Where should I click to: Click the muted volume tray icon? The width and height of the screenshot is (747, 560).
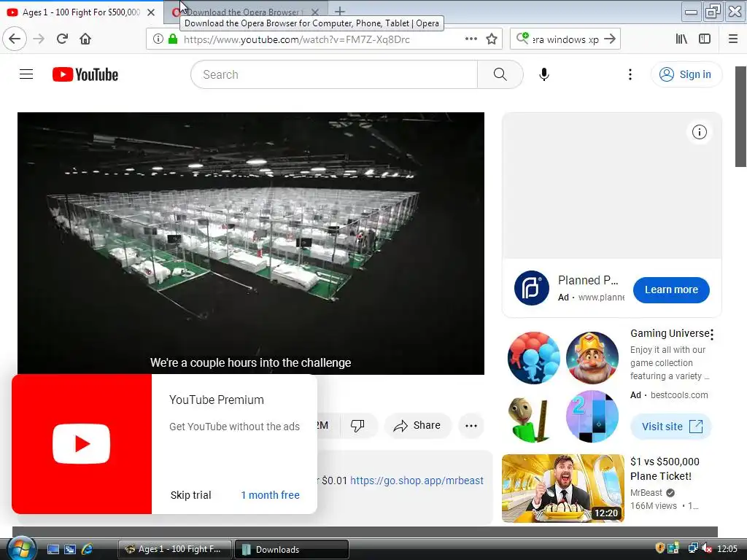[706, 548]
